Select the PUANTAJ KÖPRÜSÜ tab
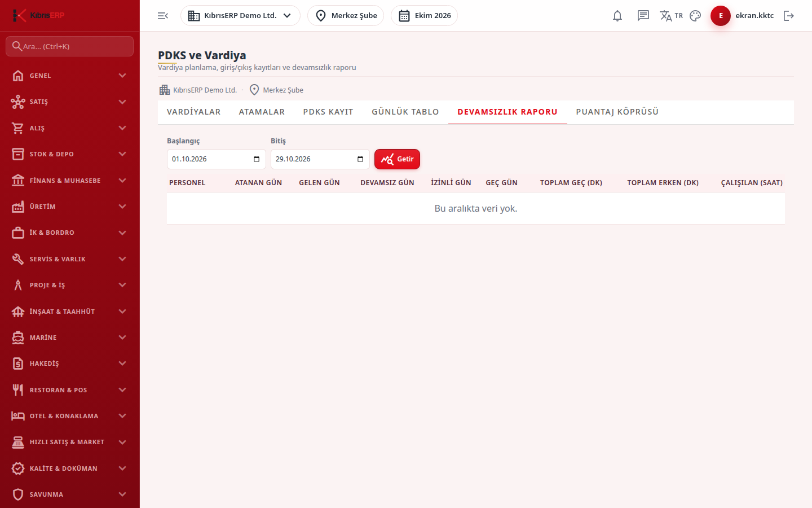This screenshot has height=508, width=812. pyautogui.click(x=617, y=112)
